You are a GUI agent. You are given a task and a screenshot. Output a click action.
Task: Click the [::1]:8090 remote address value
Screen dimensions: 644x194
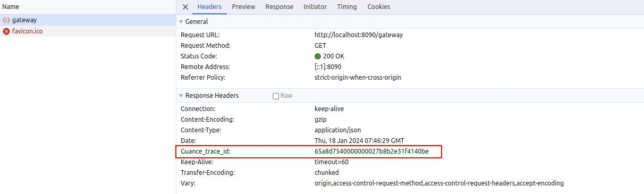point(328,67)
